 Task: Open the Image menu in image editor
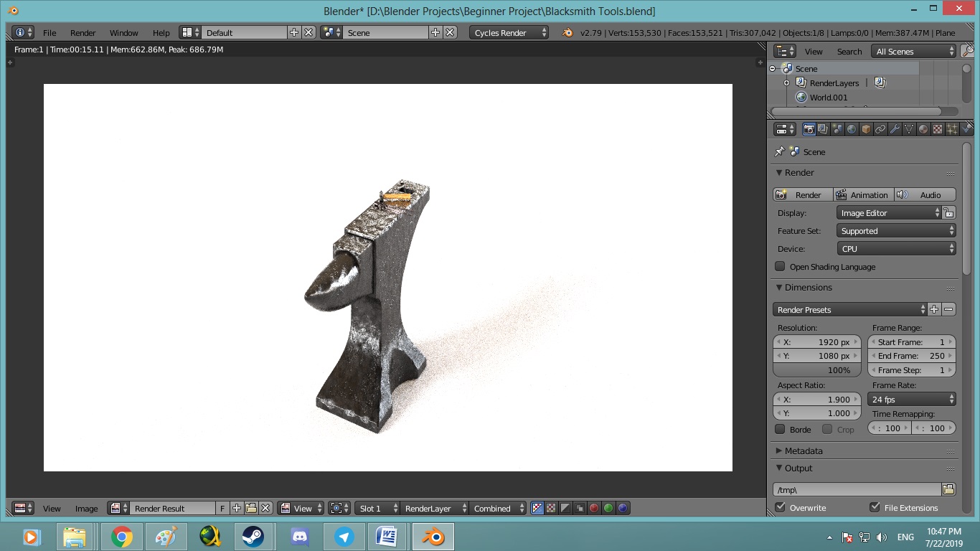point(87,509)
